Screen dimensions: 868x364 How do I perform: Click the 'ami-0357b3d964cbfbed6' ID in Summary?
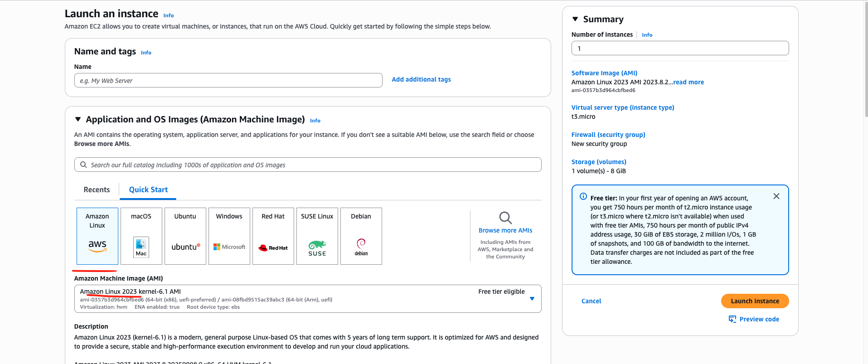603,90
